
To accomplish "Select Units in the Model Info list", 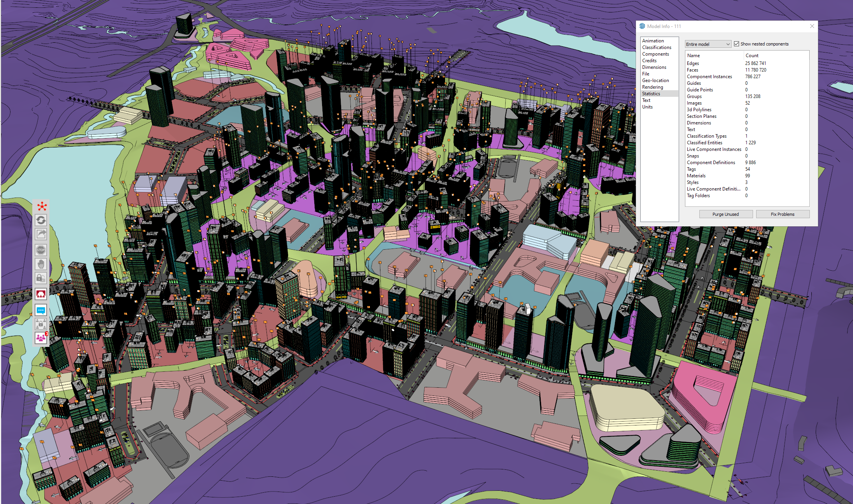I will [x=647, y=107].
